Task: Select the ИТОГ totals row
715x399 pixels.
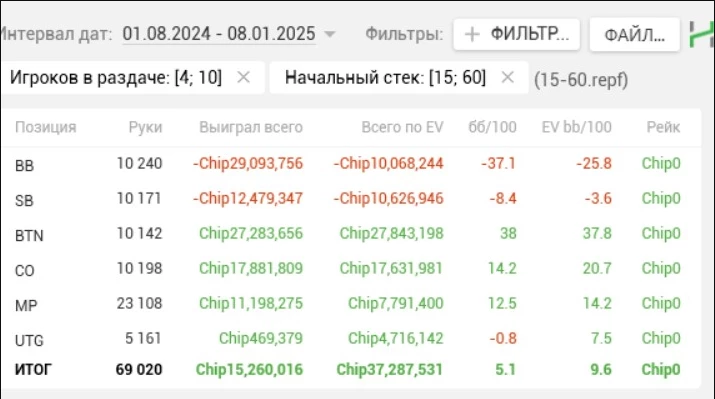Action: 350,369
